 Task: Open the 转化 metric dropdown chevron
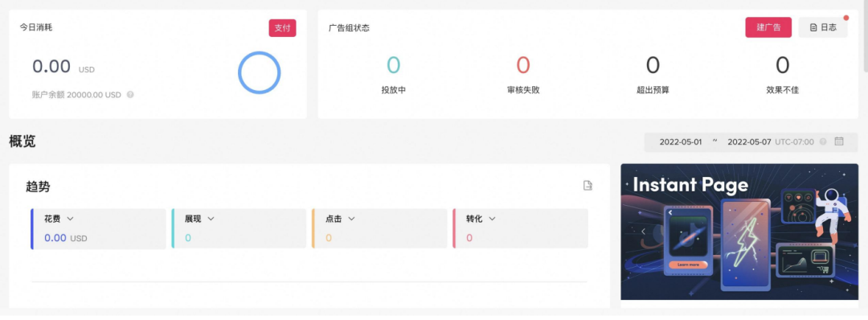[x=492, y=219]
